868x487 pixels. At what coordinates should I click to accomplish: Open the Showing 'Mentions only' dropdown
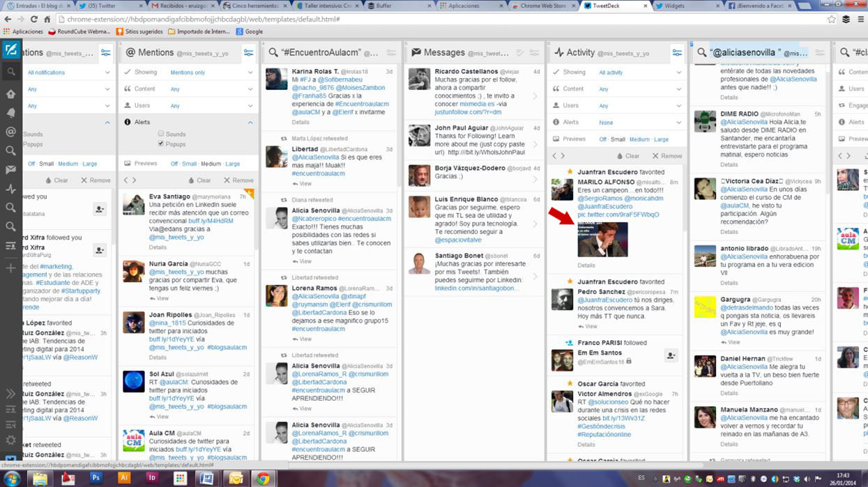point(211,72)
